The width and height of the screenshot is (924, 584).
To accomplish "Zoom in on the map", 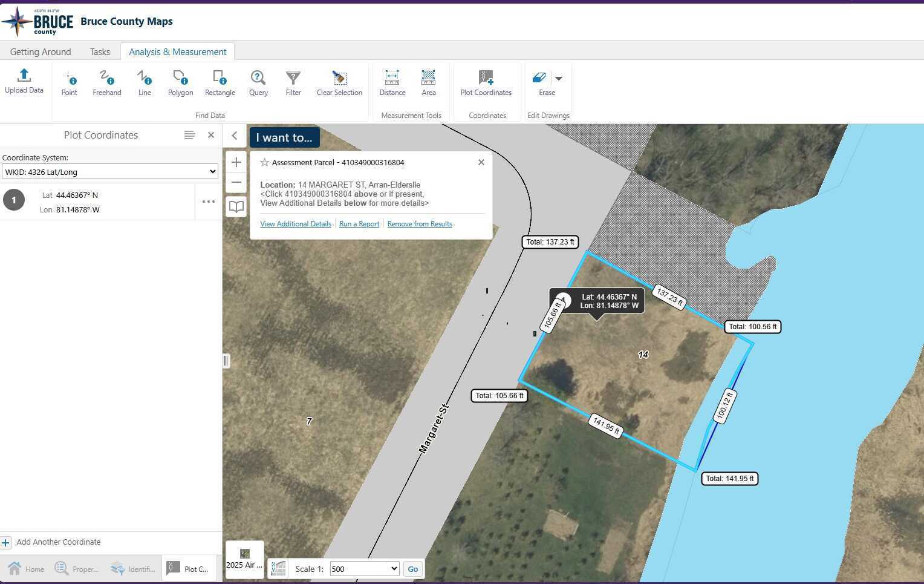I will tap(236, 162).
